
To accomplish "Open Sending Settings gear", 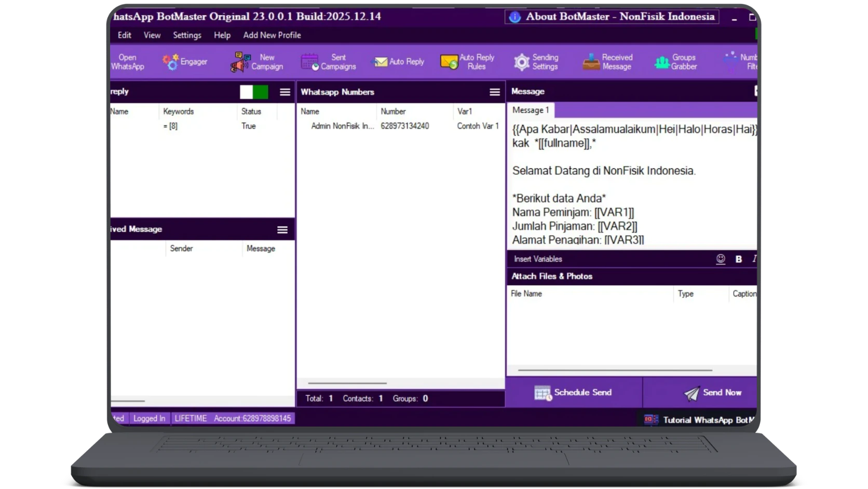I will point(536,62).
